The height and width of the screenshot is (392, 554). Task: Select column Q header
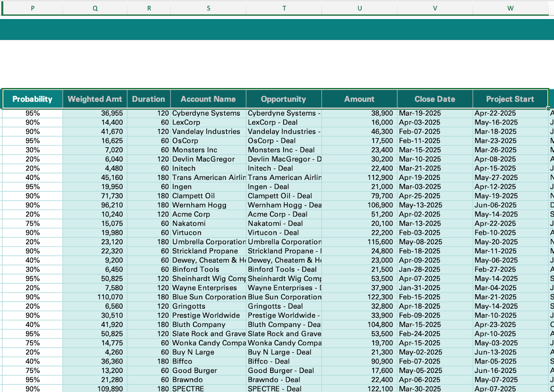(x=95, y=8)
